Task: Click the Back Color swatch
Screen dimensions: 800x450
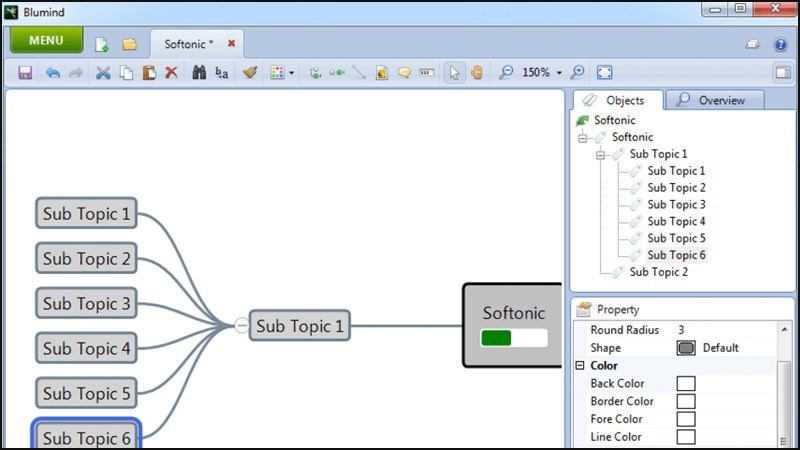Action: coord(686,384)
